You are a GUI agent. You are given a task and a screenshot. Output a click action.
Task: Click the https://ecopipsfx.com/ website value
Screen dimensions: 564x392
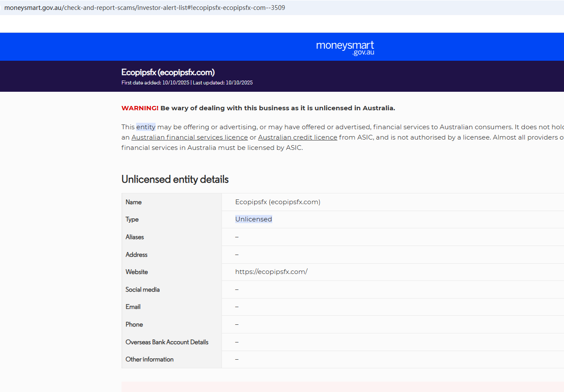(271, 272)
